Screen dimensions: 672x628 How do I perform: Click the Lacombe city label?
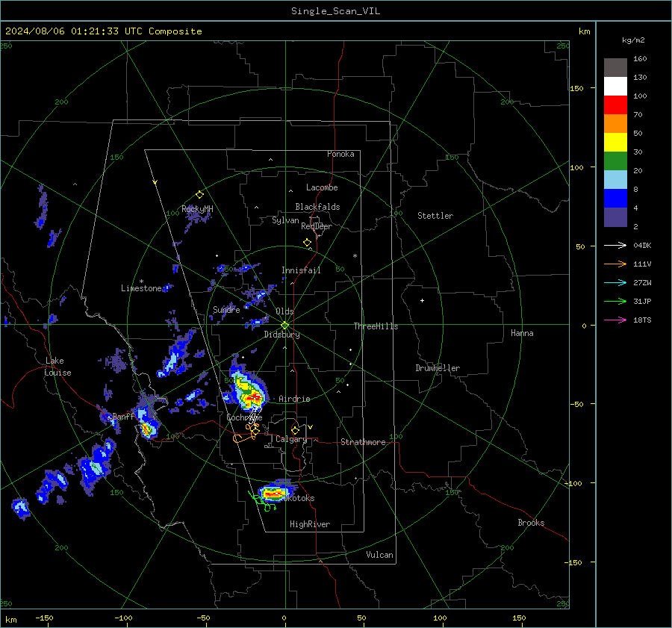(x=322, y=187)
